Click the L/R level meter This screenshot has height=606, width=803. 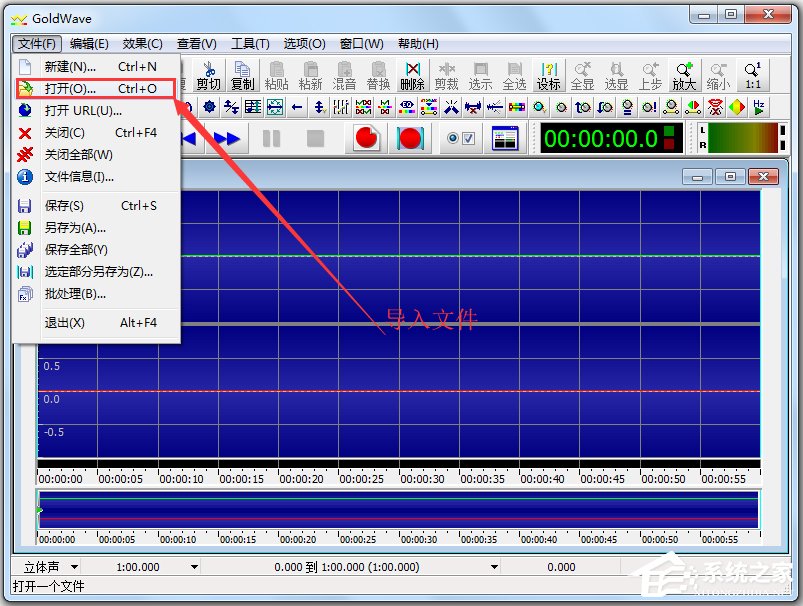point(742,138)
